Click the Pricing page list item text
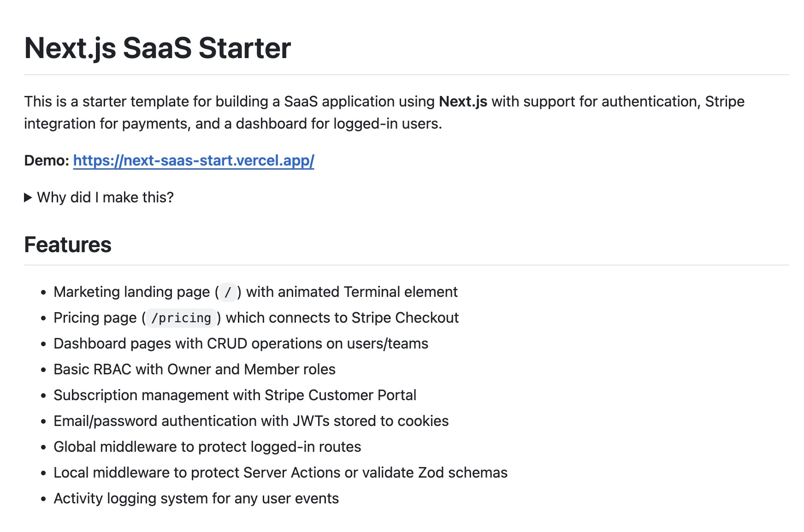The image size is (804, 532). (256, 318)
